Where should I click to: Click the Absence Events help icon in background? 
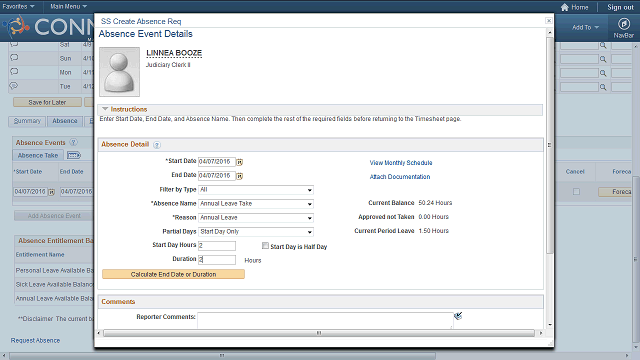(73, 142)
